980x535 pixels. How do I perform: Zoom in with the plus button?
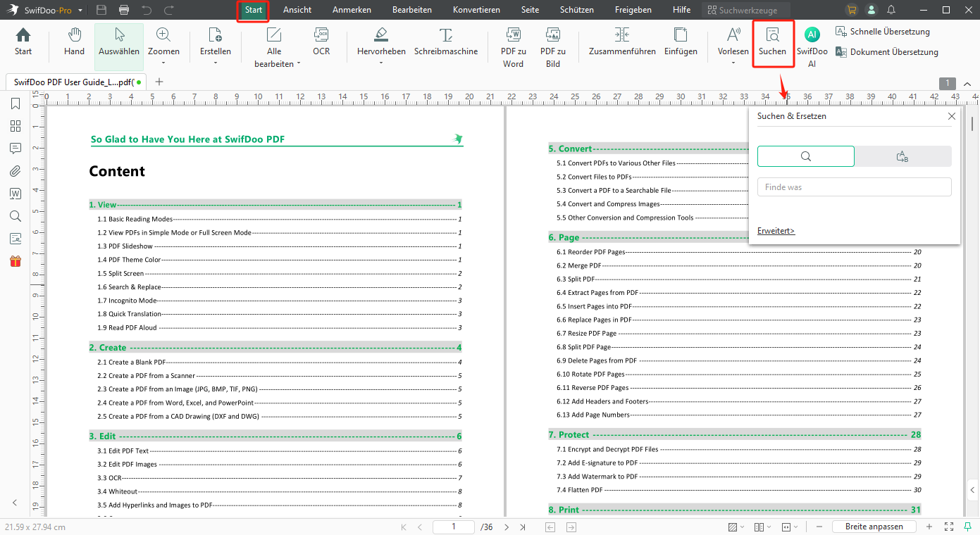(929, 527)
